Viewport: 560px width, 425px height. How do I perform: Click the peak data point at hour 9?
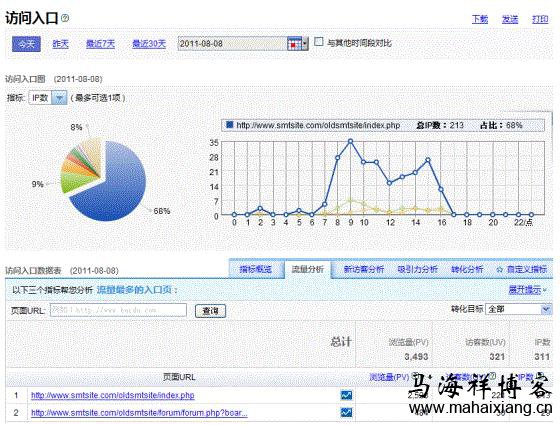click(350, 141)
